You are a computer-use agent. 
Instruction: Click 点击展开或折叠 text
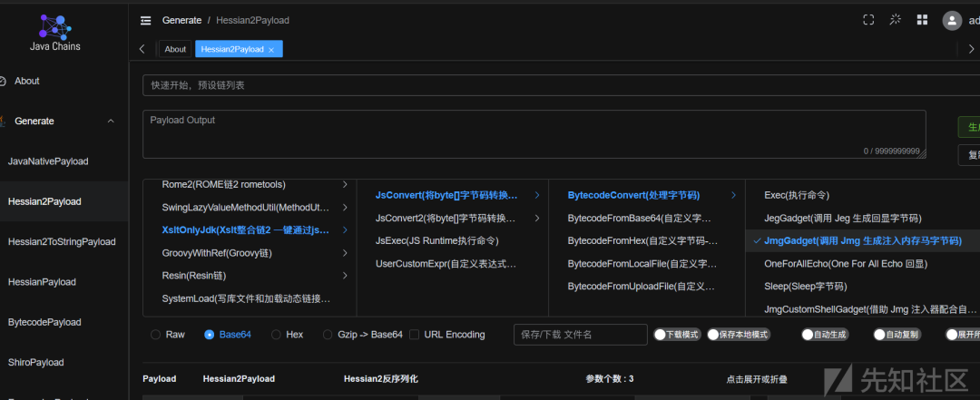click(x=756, y=379)
